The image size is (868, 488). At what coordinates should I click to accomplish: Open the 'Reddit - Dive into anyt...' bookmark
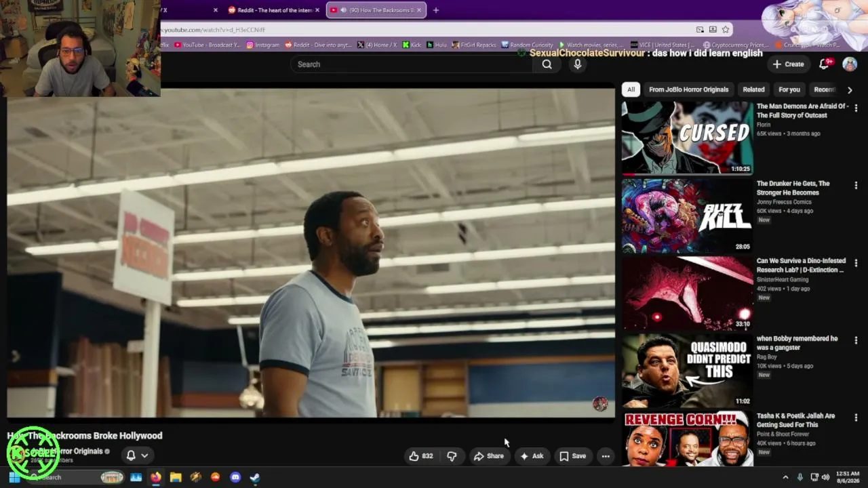[x=319, y=45]
